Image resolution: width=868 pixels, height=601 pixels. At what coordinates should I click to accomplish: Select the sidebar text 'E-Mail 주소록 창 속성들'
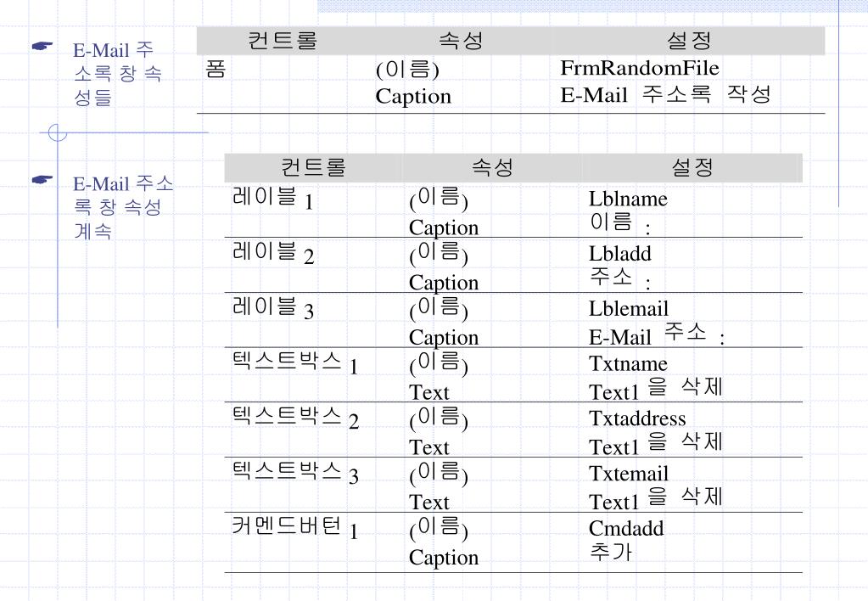tap(117, 75)
